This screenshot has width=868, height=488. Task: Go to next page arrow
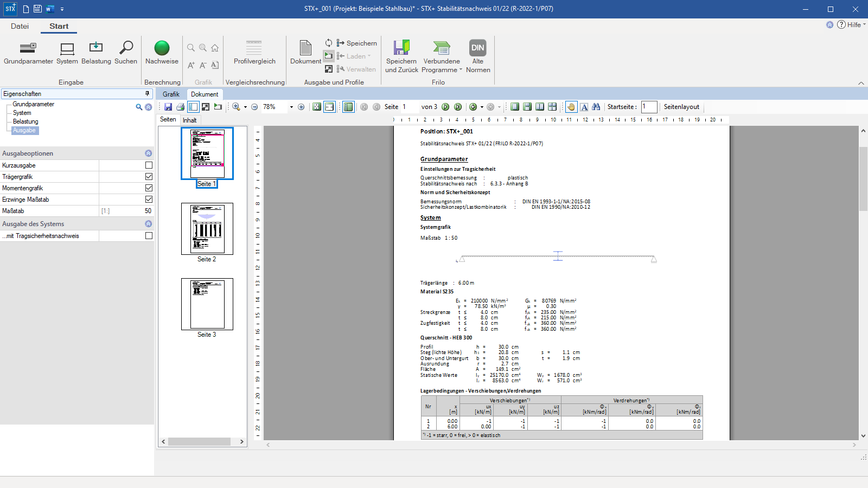(445, 107)
